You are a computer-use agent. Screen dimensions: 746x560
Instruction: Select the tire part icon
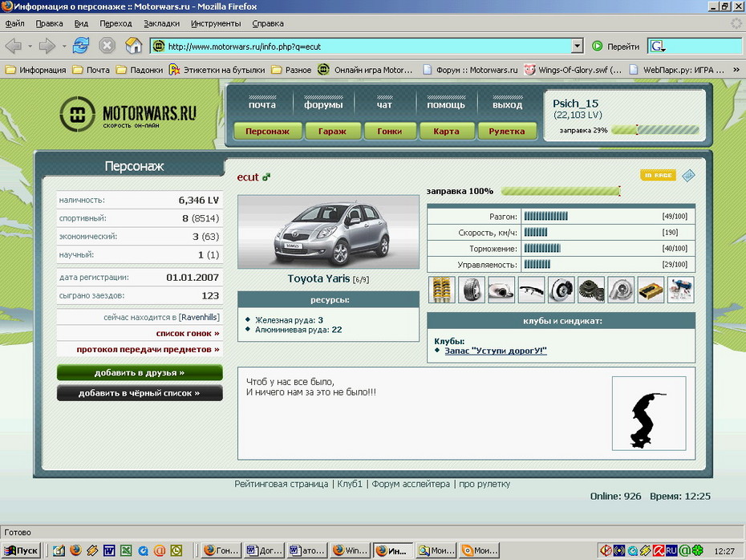pos(472,290)
